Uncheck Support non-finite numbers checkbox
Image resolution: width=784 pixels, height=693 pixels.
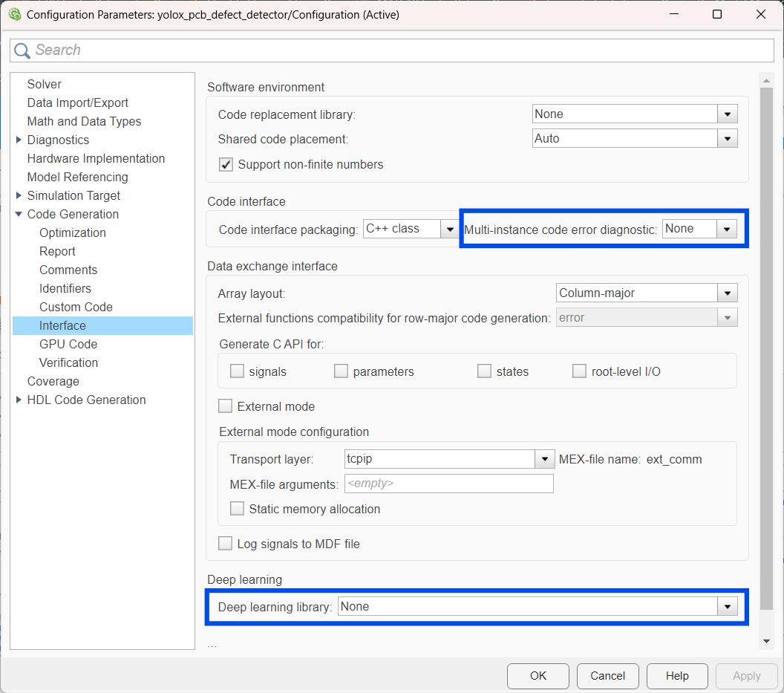click(x=226, y=165)
